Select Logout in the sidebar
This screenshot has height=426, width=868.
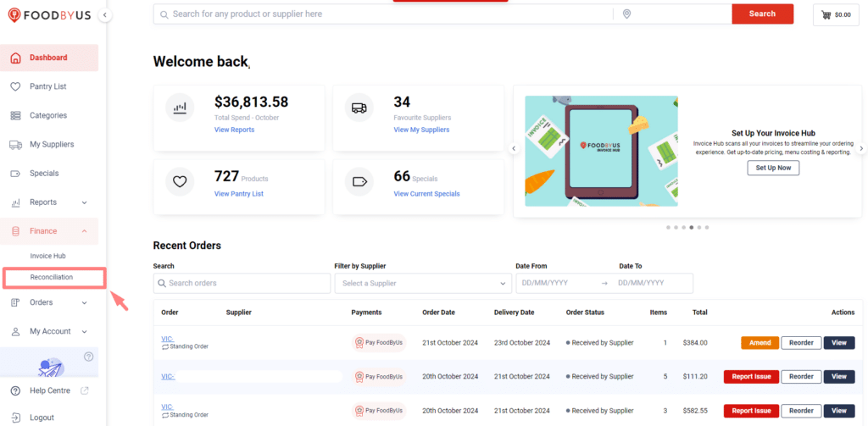coord(42,418)
